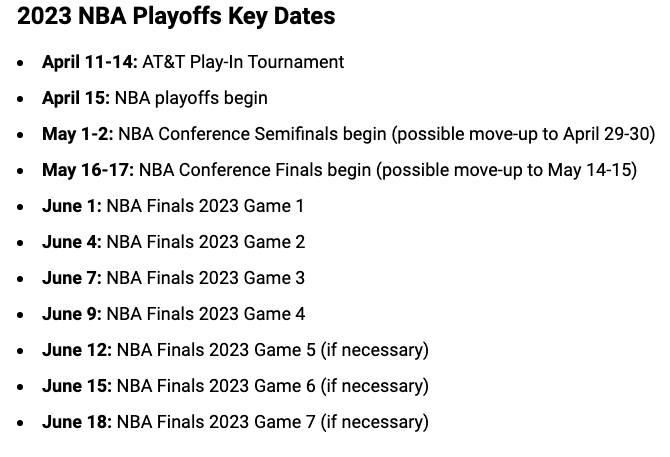
Task: Click the NBA Finals 2023 Game 2 text
Action: pos(206,242)
